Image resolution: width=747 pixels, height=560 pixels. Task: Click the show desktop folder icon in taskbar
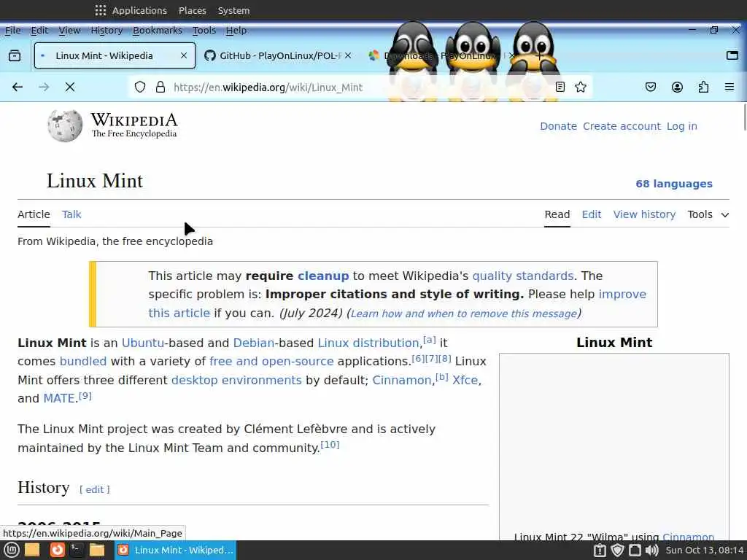32,550
